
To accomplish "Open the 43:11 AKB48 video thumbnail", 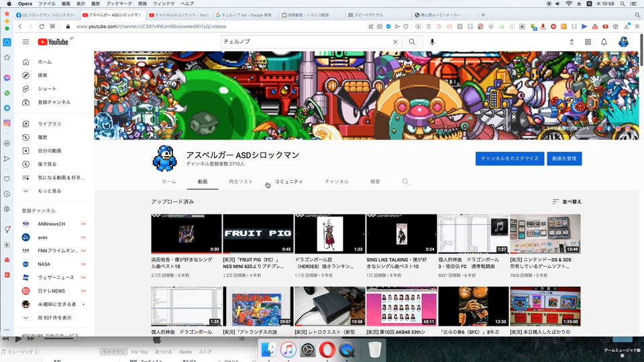I will point(401,306).
